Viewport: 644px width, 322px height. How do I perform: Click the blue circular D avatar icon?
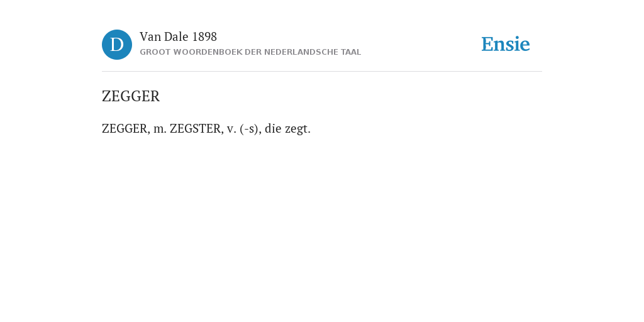tap(117, 45)
